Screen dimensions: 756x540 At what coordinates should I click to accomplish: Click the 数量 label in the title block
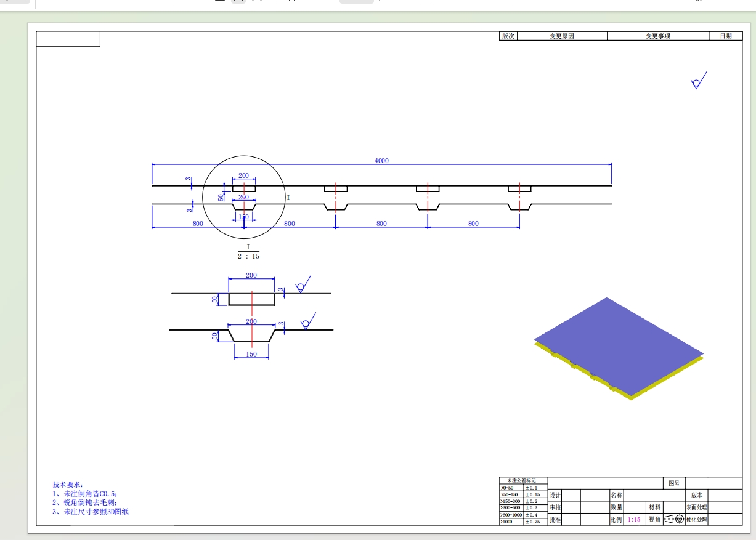[x=617, y=507]
